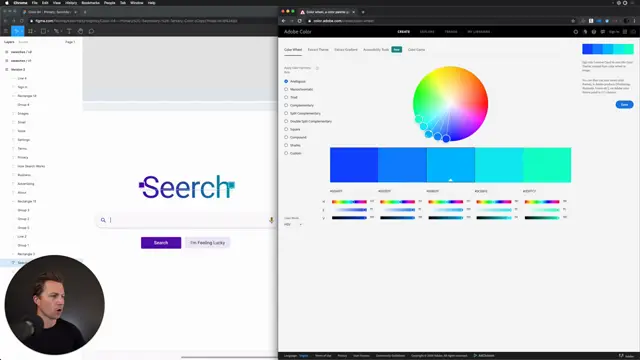Open Chrome History menu in menu bar
The image size is (640, 360).
click(x=71, y=3)
